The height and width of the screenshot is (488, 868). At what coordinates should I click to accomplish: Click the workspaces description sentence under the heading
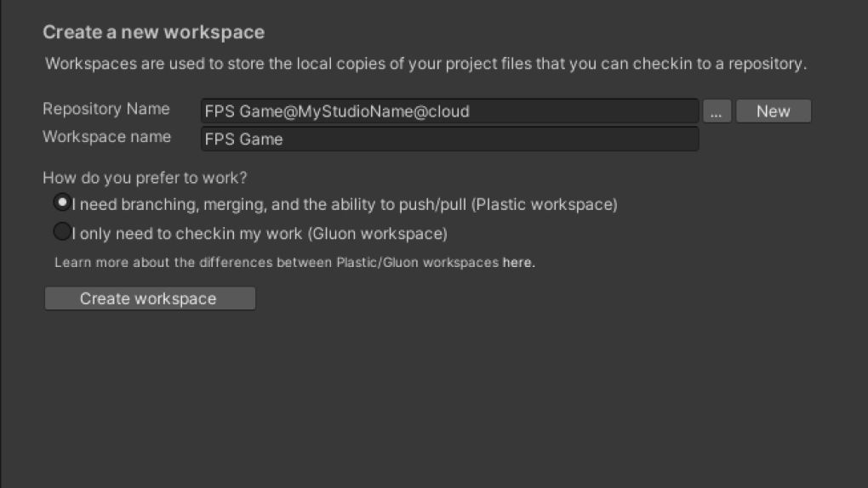pyautogui.click(x=425, y=64)
